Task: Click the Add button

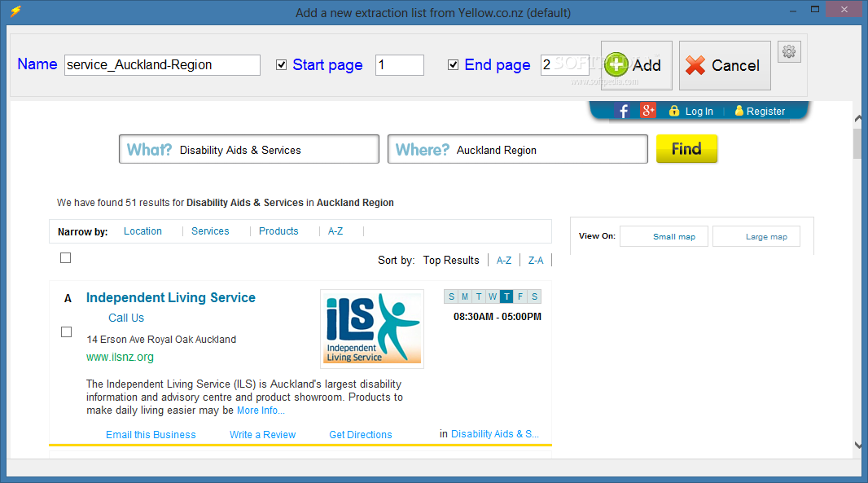Action: (x=637, y=65)
